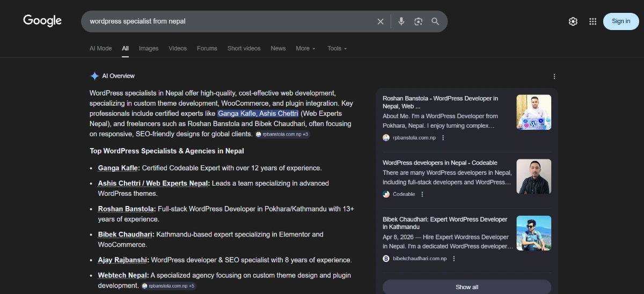Switch to the Forums tab

tap(207, 48)
